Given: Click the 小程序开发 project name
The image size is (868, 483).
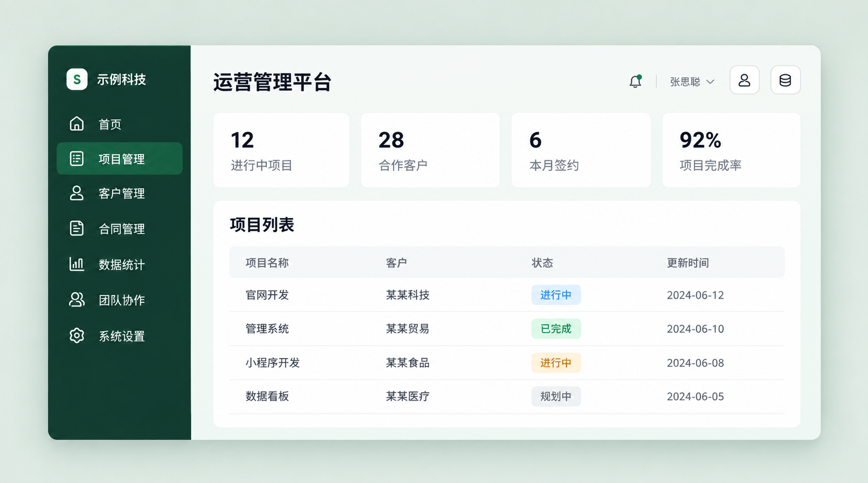Looking at the screenshot, I should [x=273, y=363].
